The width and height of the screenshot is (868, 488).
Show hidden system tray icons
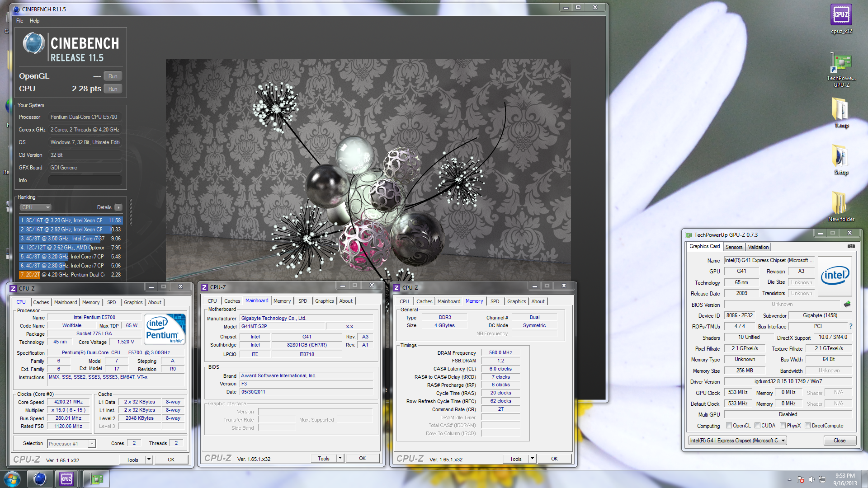point(789,479)
